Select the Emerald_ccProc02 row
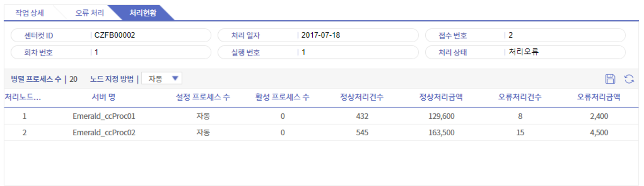The height and width of the screenshot is (186, 644). tap(104, 132)
